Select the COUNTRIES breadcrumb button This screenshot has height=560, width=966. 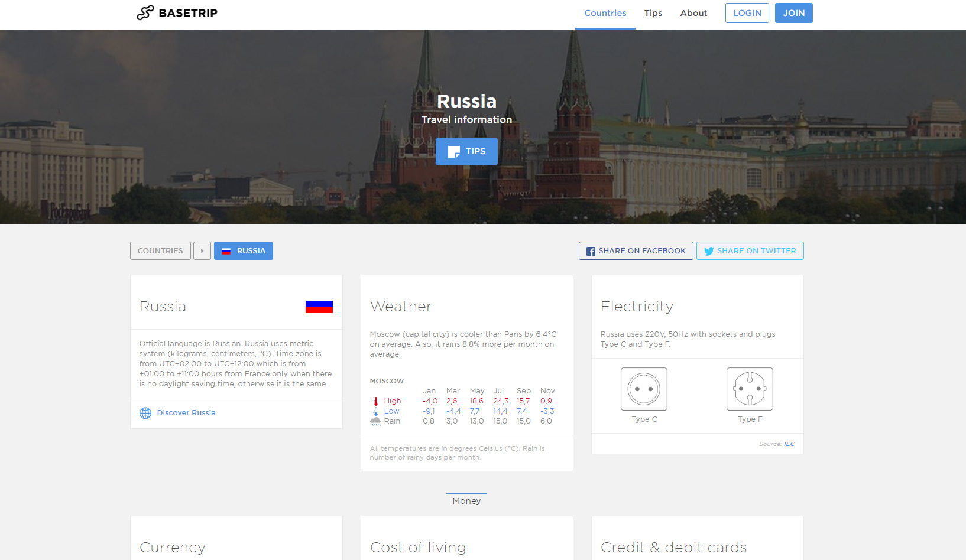pyautogui.click(x=160, y=251)
